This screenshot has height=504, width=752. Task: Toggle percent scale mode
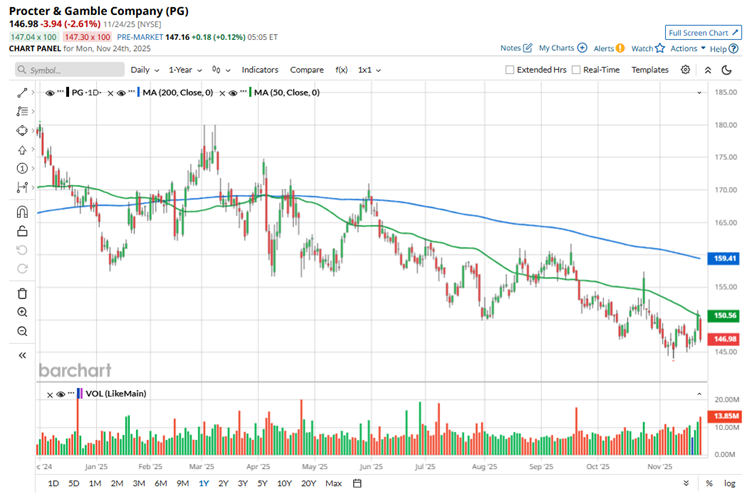(709, 483)
